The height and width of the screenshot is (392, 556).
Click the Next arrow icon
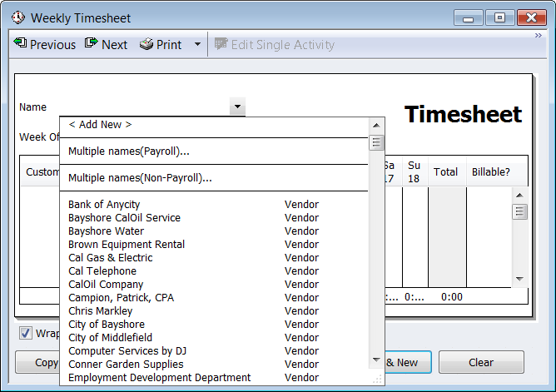tap(91, 44)
